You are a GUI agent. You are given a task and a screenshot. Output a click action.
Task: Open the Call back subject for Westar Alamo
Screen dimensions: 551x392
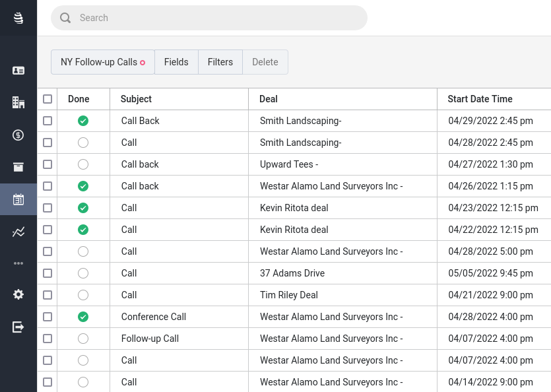[140, 186]
